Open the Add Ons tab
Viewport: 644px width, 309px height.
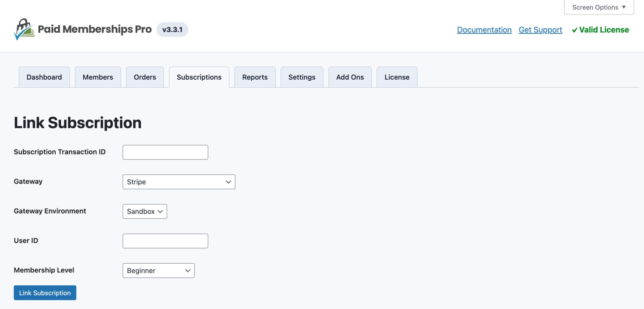(350, 77)
